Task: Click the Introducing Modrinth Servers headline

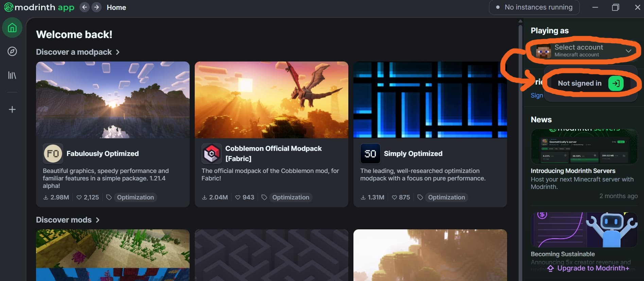Action: (x=573, y=171)
